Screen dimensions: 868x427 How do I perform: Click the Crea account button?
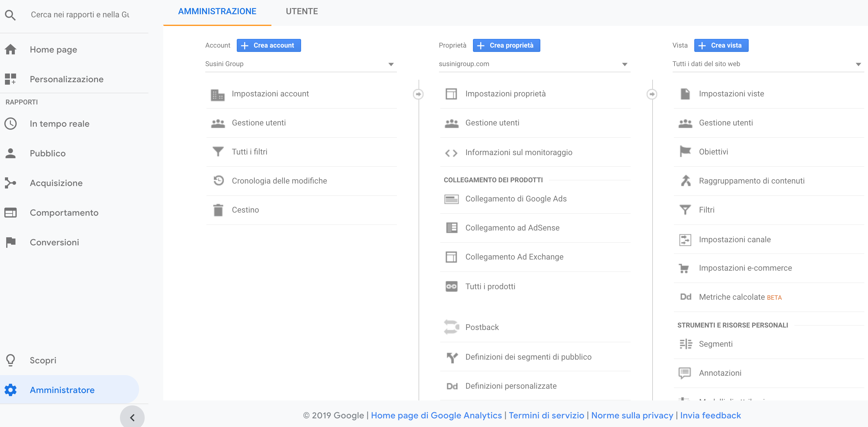coord(269,45)
